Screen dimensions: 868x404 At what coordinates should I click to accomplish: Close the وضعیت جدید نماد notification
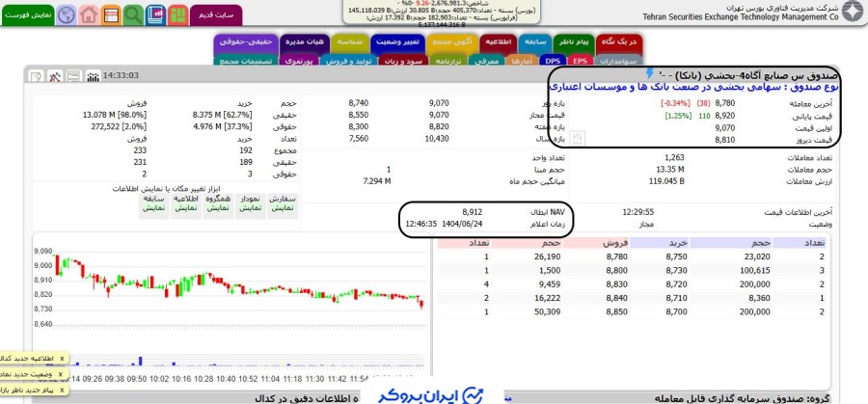coord(62,375)
